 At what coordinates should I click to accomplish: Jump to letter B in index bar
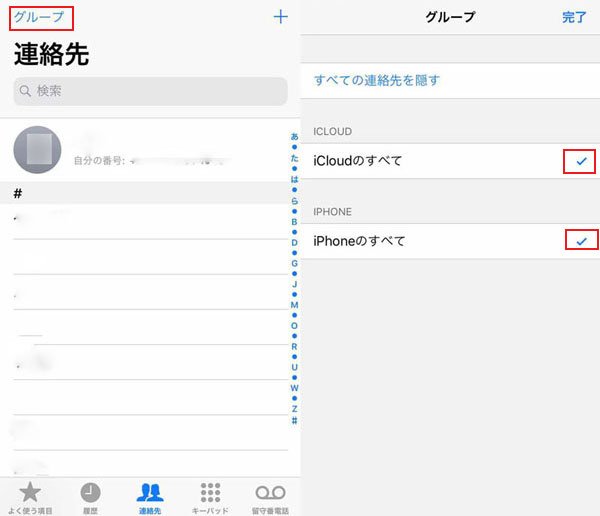[x=294, y=222]
